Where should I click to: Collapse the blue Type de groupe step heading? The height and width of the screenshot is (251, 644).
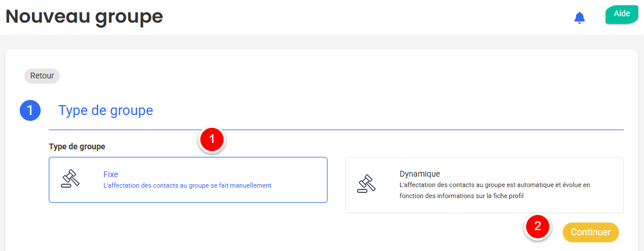(106, 110)
